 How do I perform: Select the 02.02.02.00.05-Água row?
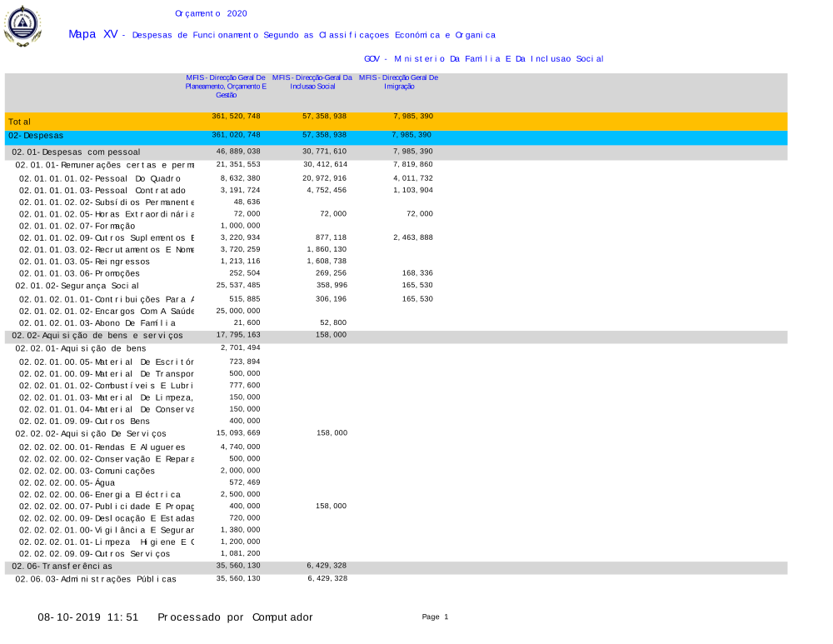coord(78,482)
